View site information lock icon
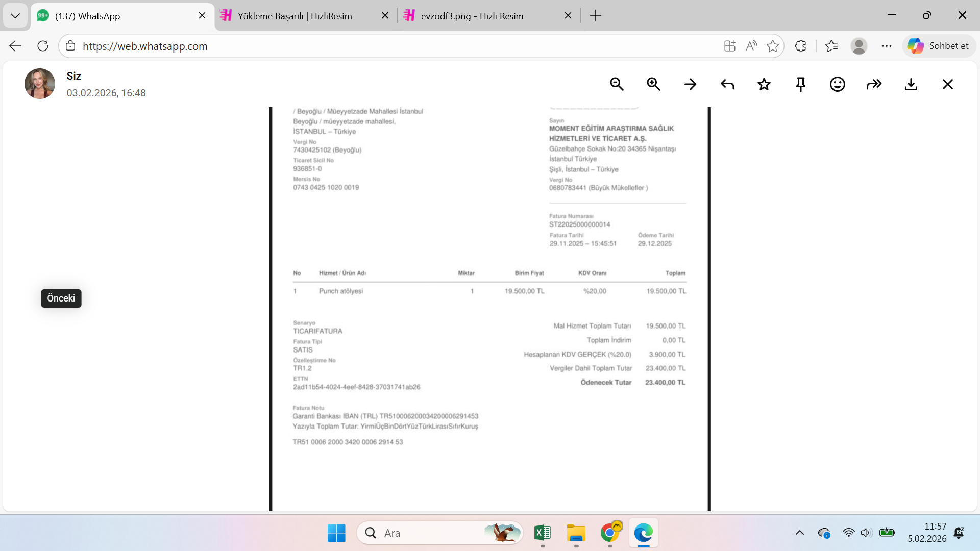980x551 pixels. 70,46
